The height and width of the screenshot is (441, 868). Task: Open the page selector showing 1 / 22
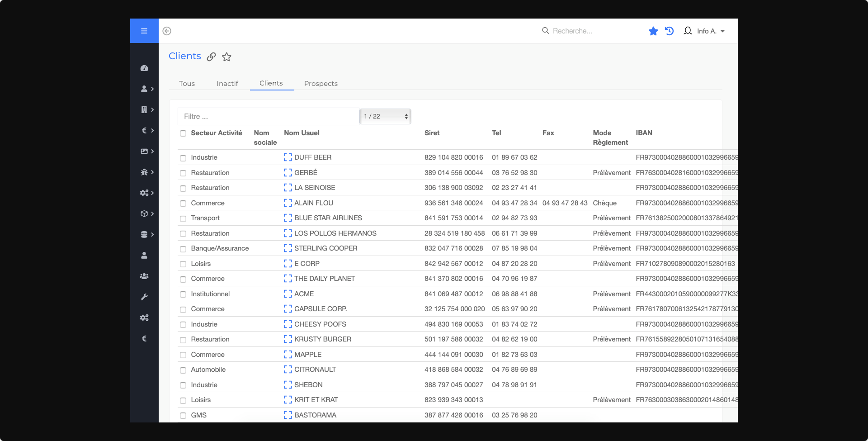[386, 117]
